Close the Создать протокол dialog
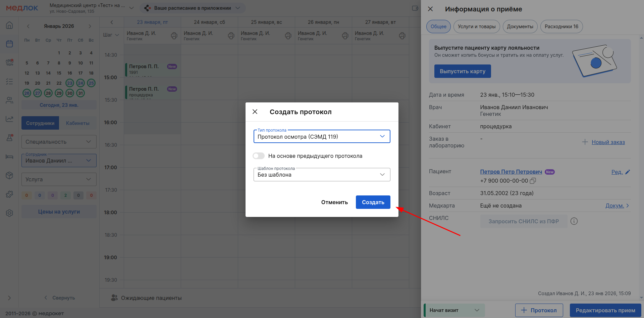The width and height of the screenshot is (644, 318). click(x=255, y=112)
